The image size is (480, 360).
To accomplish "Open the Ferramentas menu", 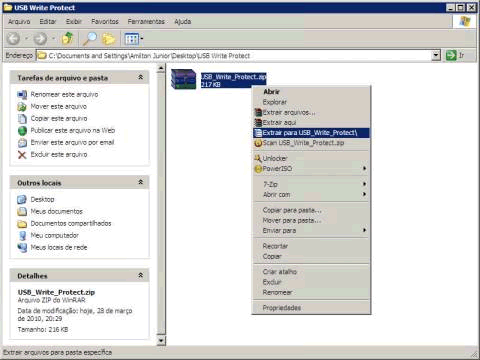I will click(x=146, y=22).
